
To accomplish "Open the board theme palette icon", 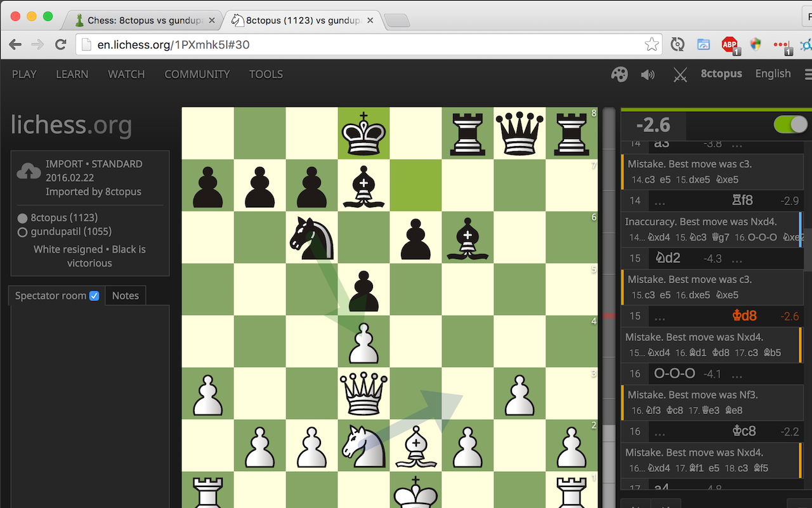I will [x=619, y=74].
